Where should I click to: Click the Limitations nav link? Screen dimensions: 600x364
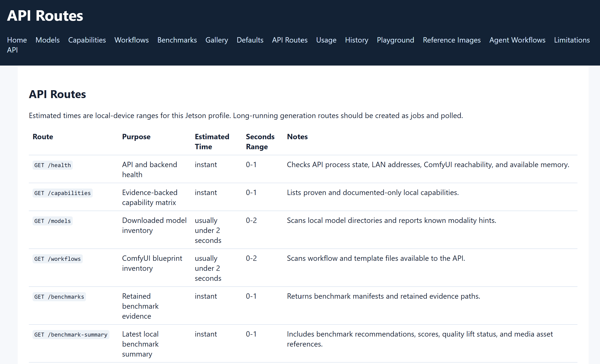572,40
